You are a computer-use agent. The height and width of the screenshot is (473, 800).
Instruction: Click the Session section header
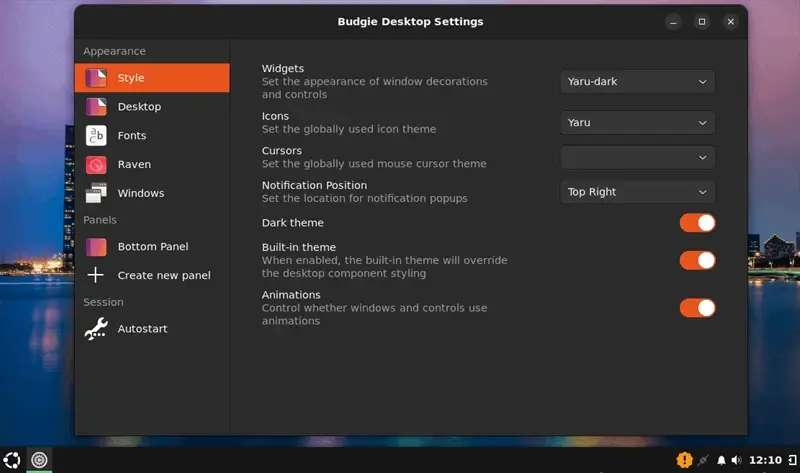(103, 303)
